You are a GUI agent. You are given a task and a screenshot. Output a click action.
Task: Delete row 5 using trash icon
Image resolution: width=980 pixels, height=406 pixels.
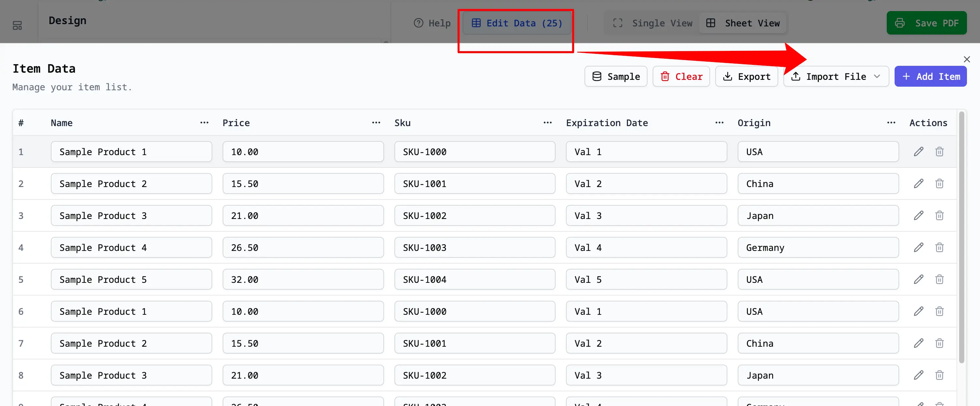(x=939, y=280)
